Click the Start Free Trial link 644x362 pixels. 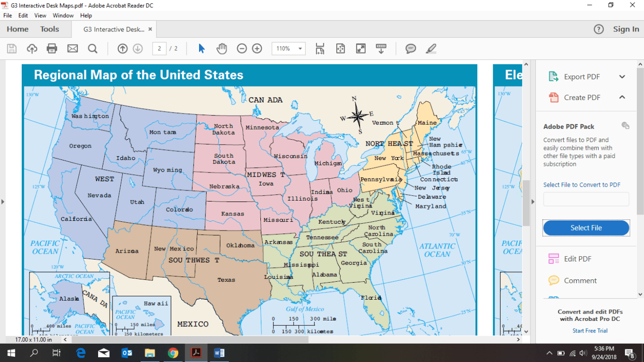[590, 331]
